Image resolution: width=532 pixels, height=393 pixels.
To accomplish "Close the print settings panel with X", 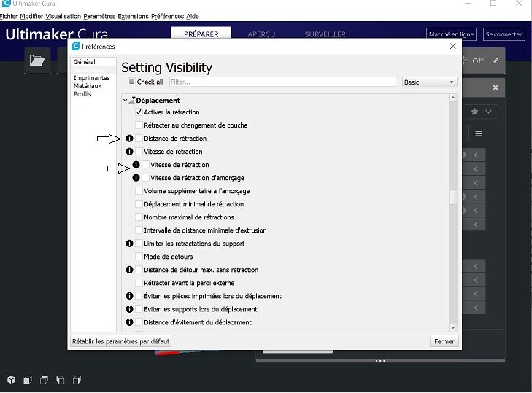I will coord(496,87).
